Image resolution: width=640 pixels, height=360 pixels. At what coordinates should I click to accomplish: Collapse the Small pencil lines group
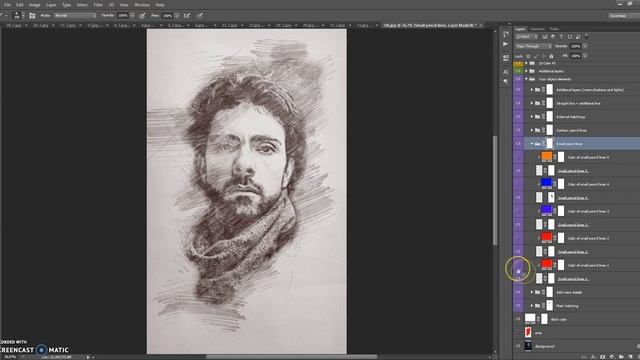531,144
